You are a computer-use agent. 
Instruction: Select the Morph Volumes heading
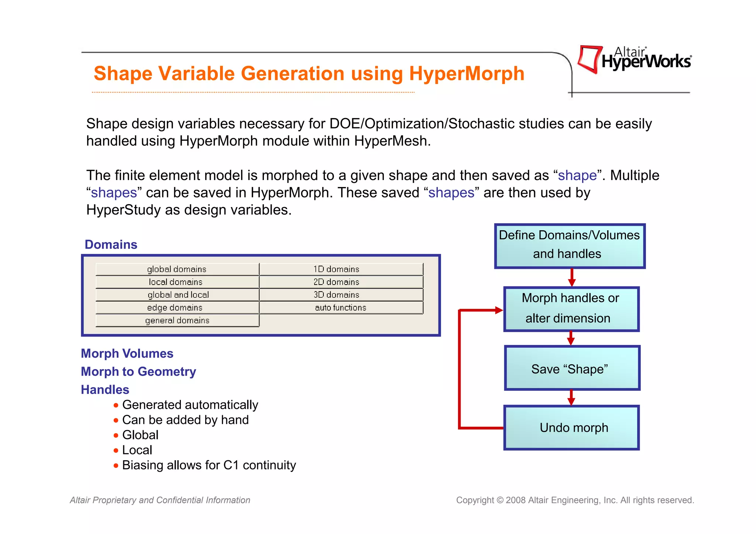[x=127, y=354]
